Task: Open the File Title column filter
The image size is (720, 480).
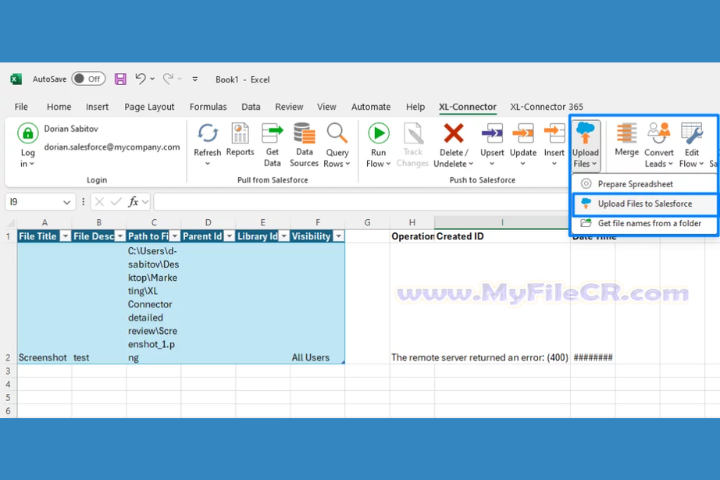Action: coord(65,236)
